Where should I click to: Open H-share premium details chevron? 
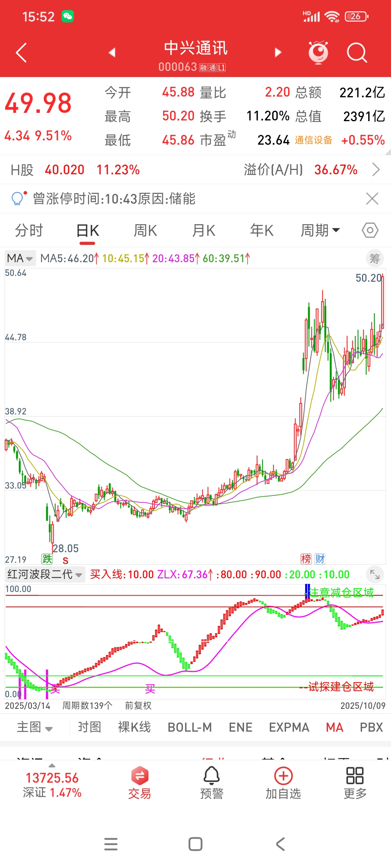point(376,169)
